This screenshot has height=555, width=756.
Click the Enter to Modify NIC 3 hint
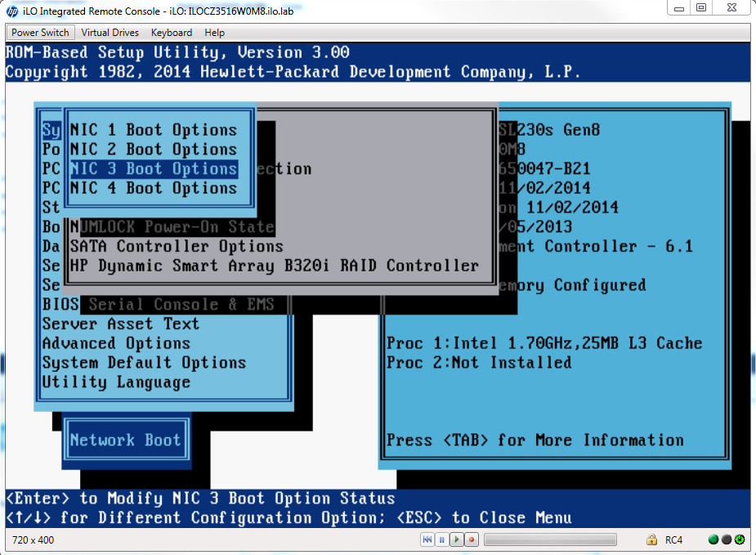tap(200, 498)
